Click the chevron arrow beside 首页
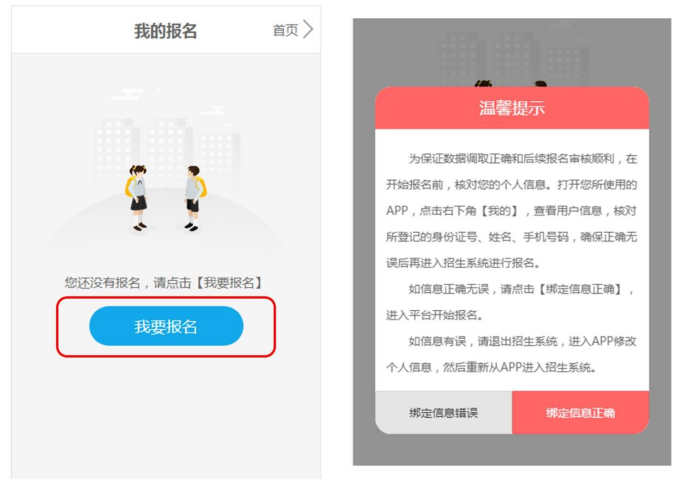The height and width of the screenshot is (489, 692). click(308, 30)
